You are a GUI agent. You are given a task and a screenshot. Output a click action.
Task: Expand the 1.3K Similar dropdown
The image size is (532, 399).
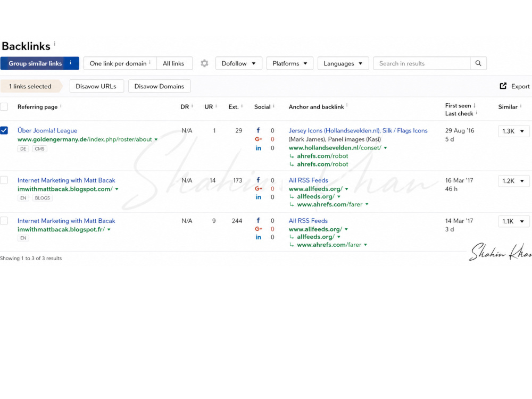tap(513, 131)
